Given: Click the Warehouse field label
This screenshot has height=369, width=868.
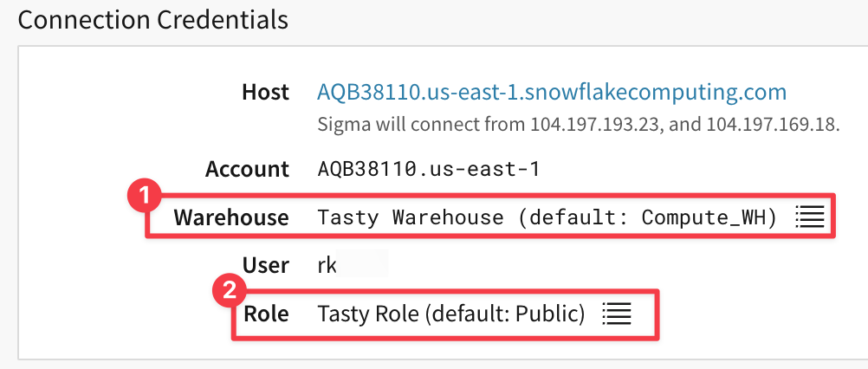Looking at the screenshot, I should pos(231,217).
